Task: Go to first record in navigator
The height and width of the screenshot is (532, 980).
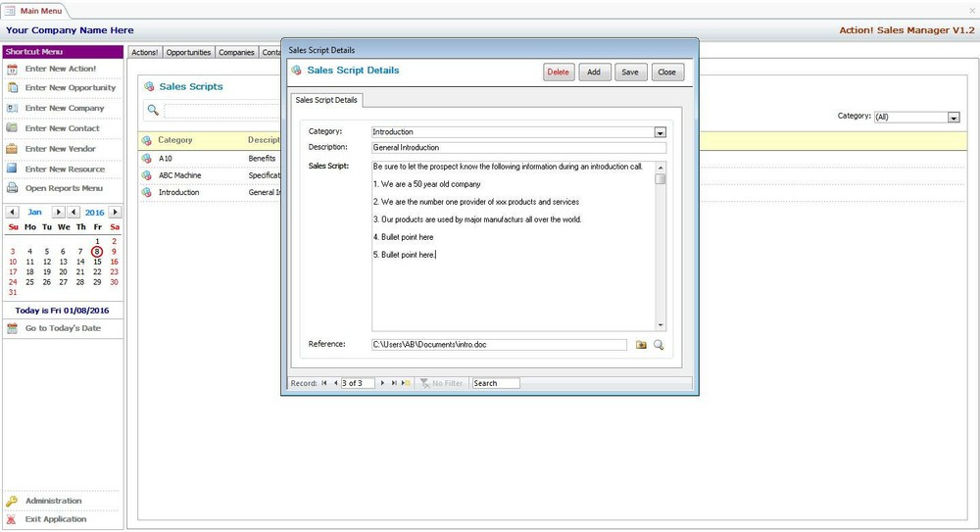Action: (324, 383)
